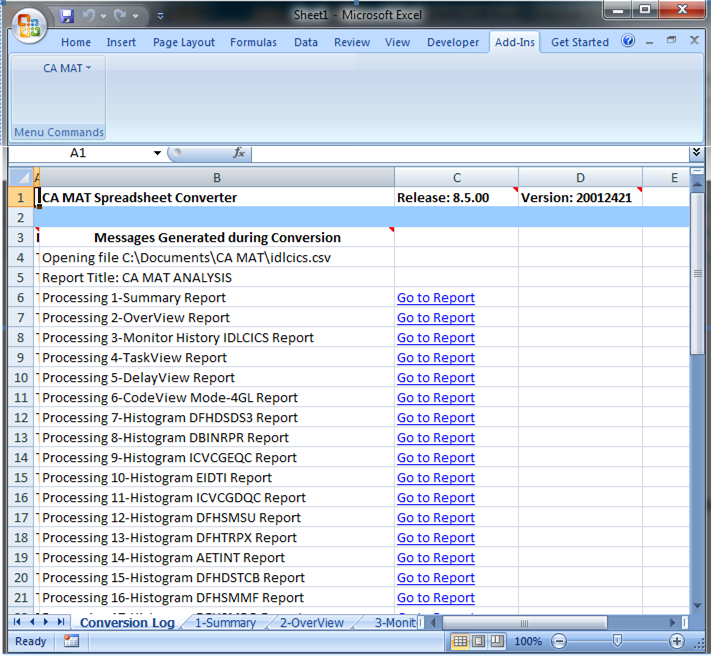Undo the last action
Image resolution: width=712 pixels, height=657 pixels.
pyautogui.click(x=89, y=16)
